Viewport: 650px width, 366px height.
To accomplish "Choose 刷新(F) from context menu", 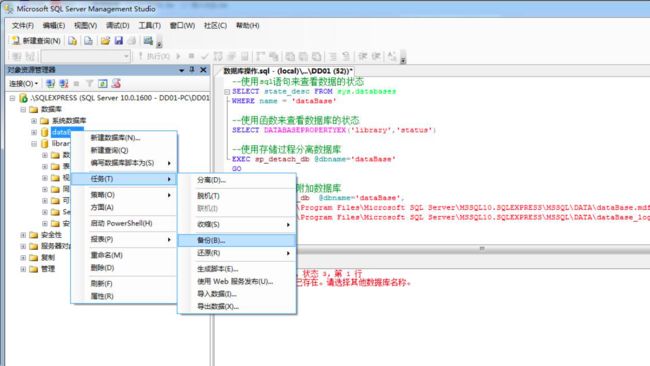I will [124, 284].
